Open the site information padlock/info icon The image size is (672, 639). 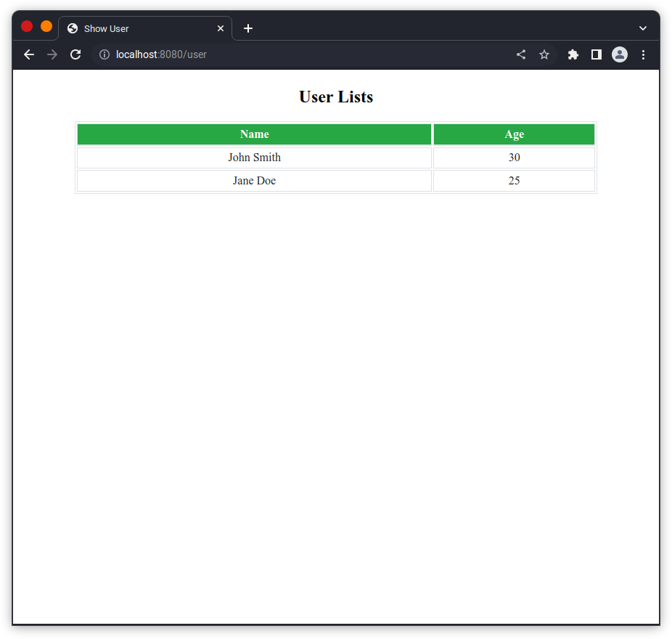point(104,54)
